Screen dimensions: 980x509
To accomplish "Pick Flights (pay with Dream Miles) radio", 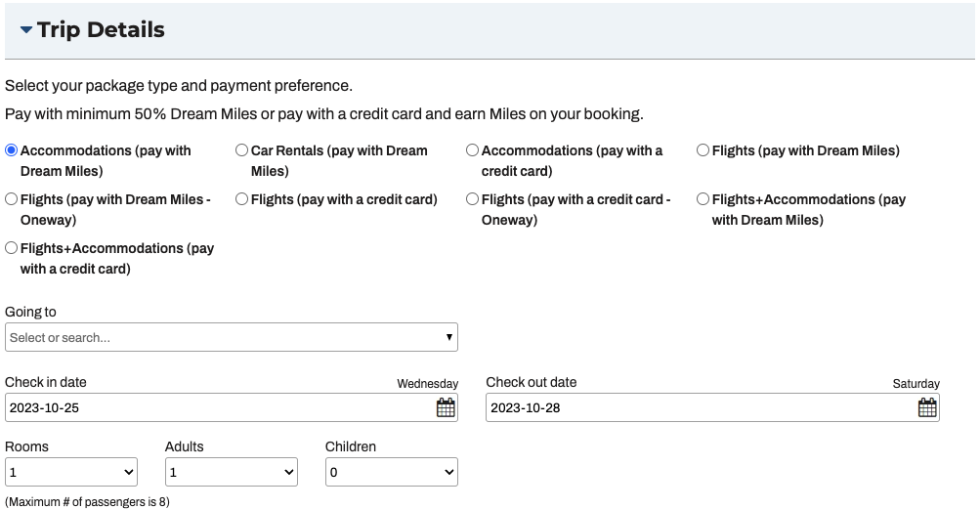I will tap(703, 150).
